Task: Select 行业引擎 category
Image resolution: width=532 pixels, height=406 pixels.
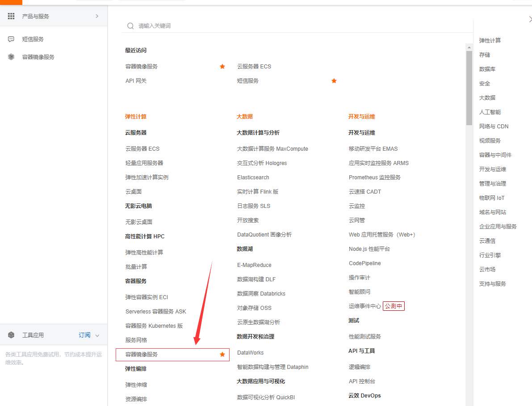Action: (x=490, y=255)
